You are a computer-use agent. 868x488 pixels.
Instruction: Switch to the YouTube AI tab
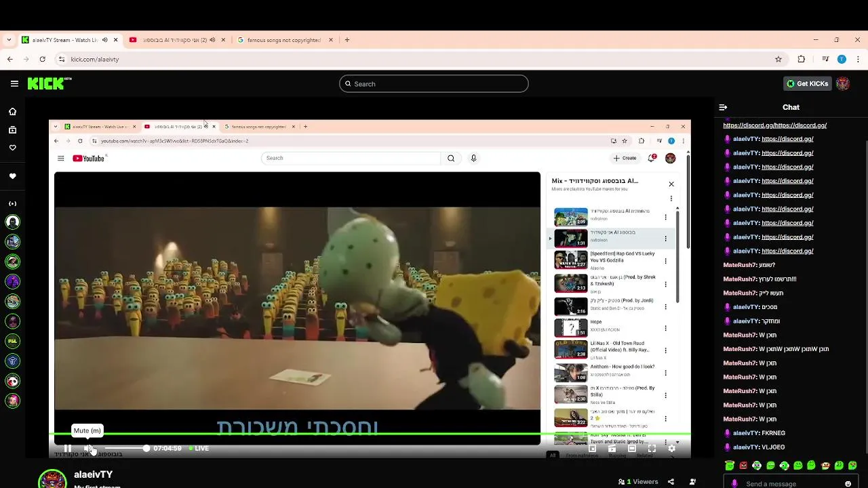pyautogui.click(x=178, y=40)
